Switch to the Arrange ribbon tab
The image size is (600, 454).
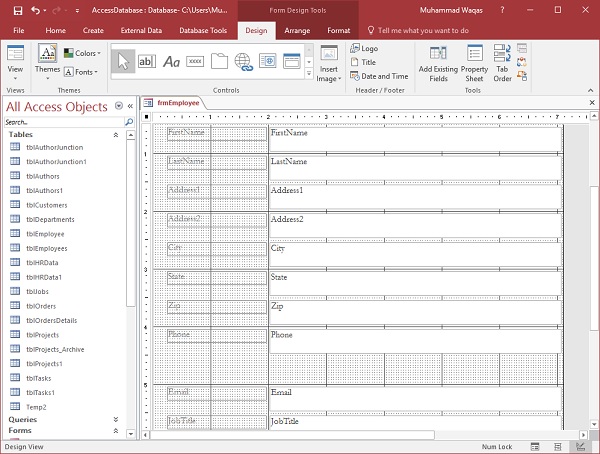click(x=297, y=31)
